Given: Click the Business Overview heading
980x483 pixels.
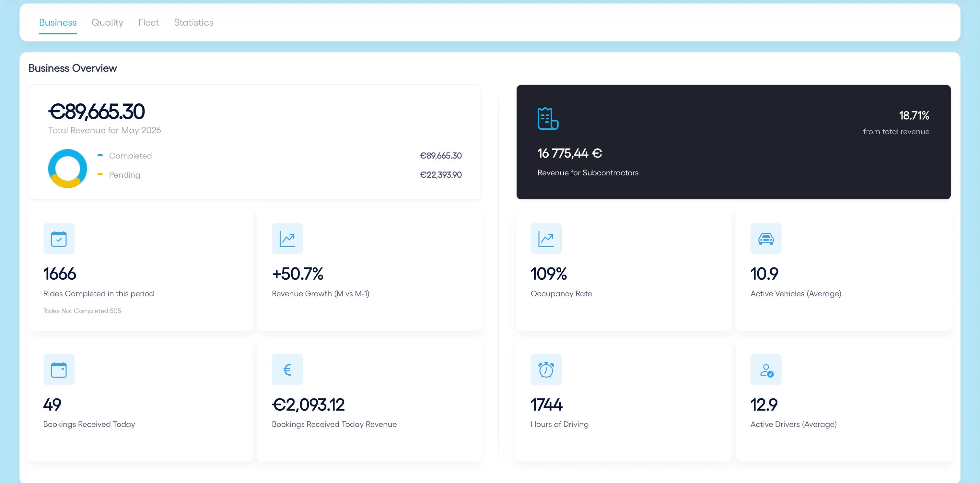Looking at the screenshot, I should click(x=73, y=68).
